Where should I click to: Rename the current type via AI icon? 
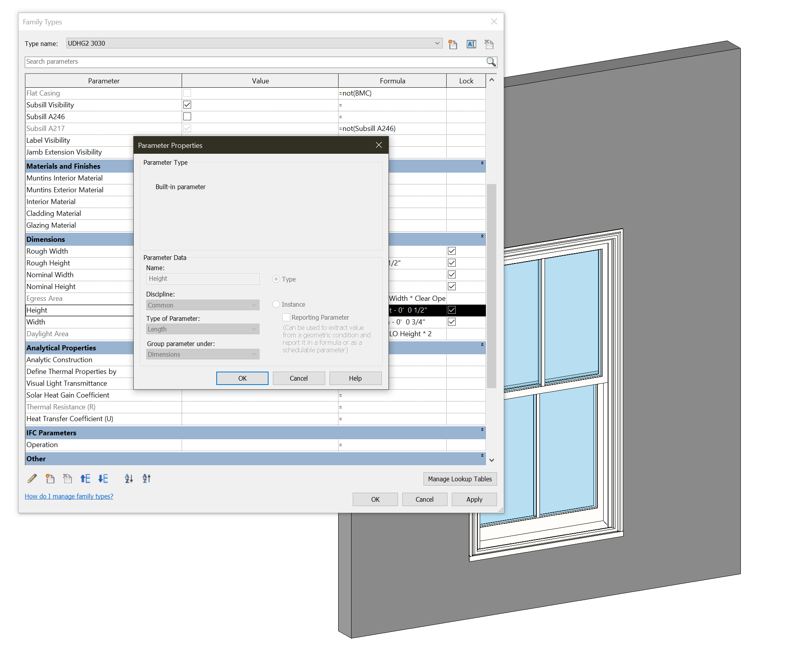(471, 44)
